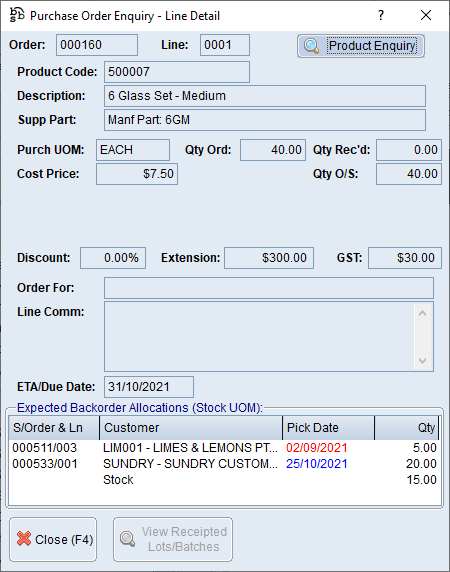Close the dialog with Close (F4)
Screen dimensions: 450x572
pyautogui.click(x=53, y=539)
